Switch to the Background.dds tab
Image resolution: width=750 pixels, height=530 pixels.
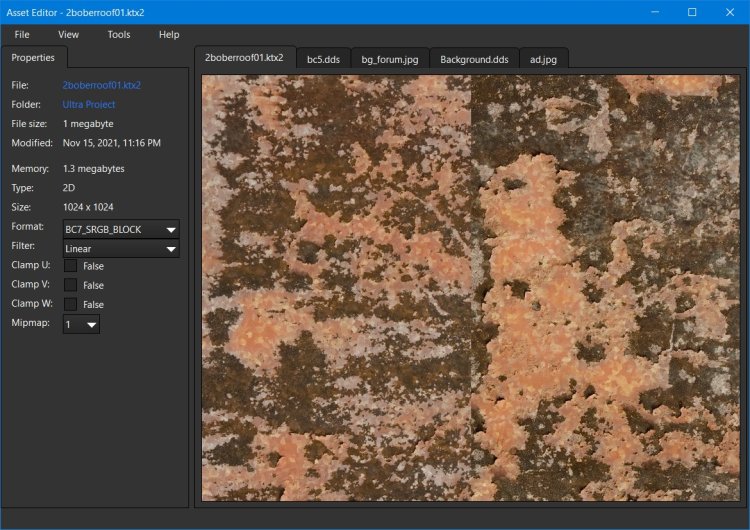click(x=474, y=59)
